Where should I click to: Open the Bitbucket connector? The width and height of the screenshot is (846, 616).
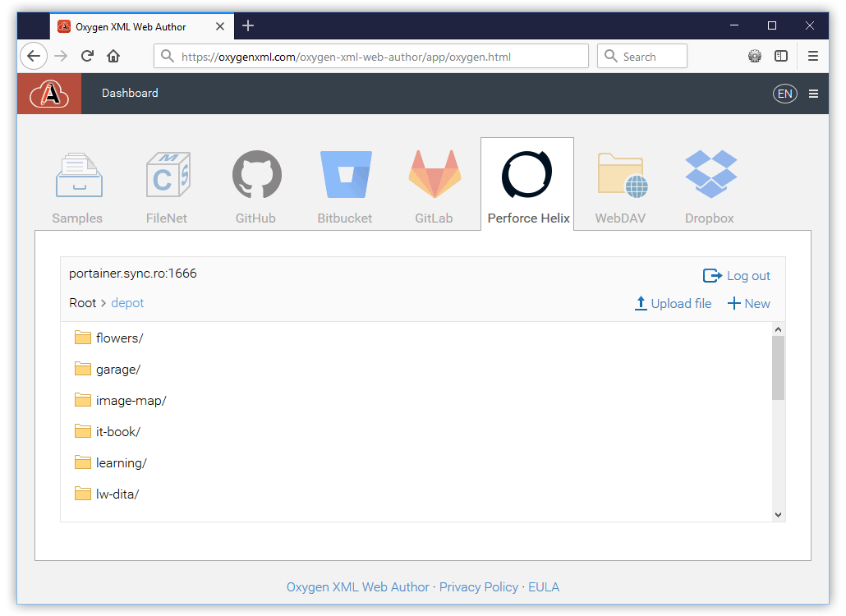[x=345, y=186]
